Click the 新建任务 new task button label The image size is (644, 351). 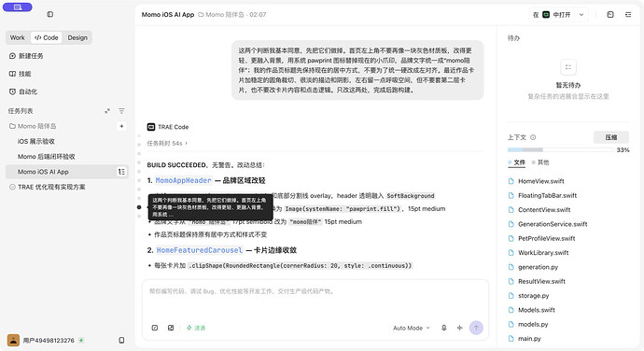[x=31, y=56]
